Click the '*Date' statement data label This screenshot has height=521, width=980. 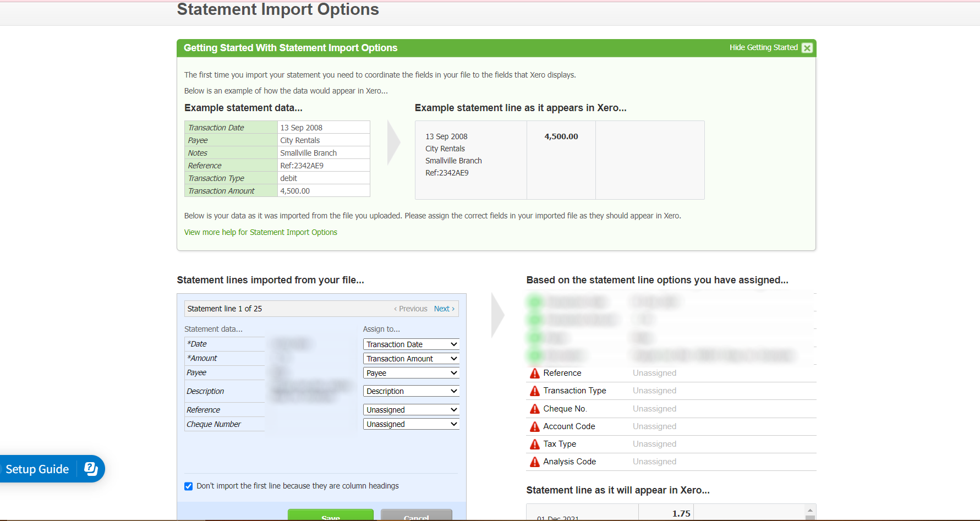(x=197, y=344)
